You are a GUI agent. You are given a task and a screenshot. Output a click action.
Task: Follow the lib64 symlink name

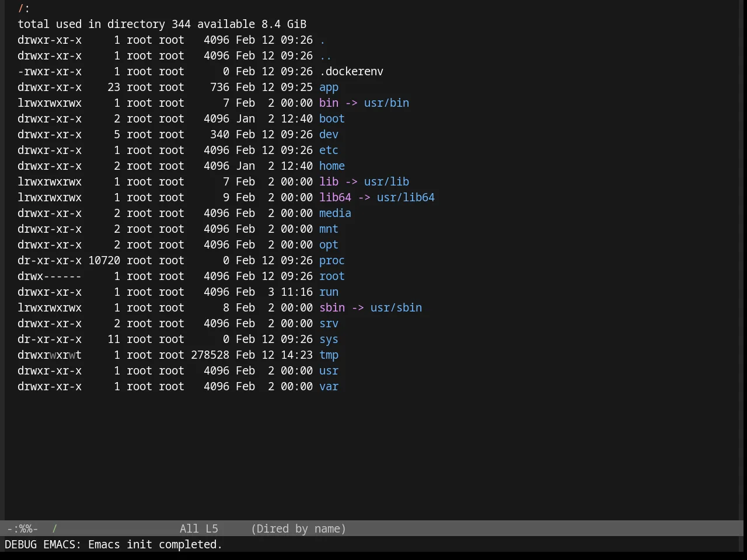(x=335, y=198)
